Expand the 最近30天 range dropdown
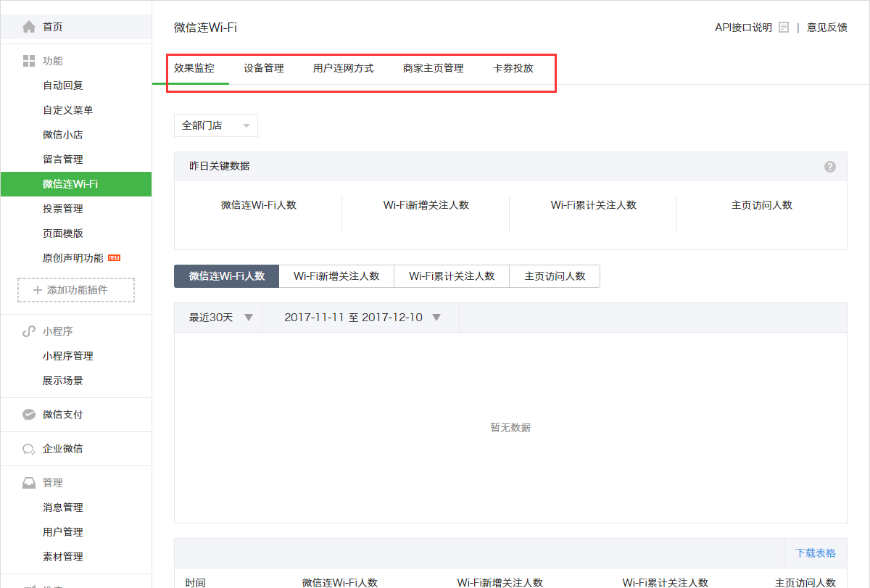 (218, 318)
